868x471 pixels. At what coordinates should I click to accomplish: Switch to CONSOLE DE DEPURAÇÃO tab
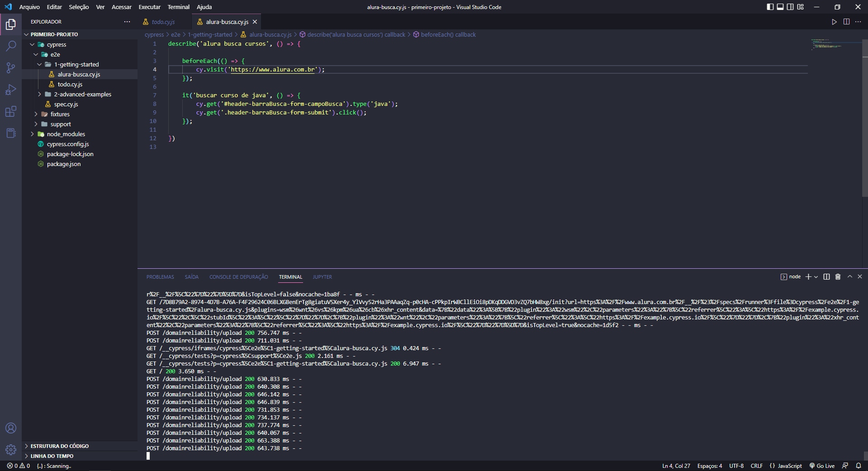239,277
